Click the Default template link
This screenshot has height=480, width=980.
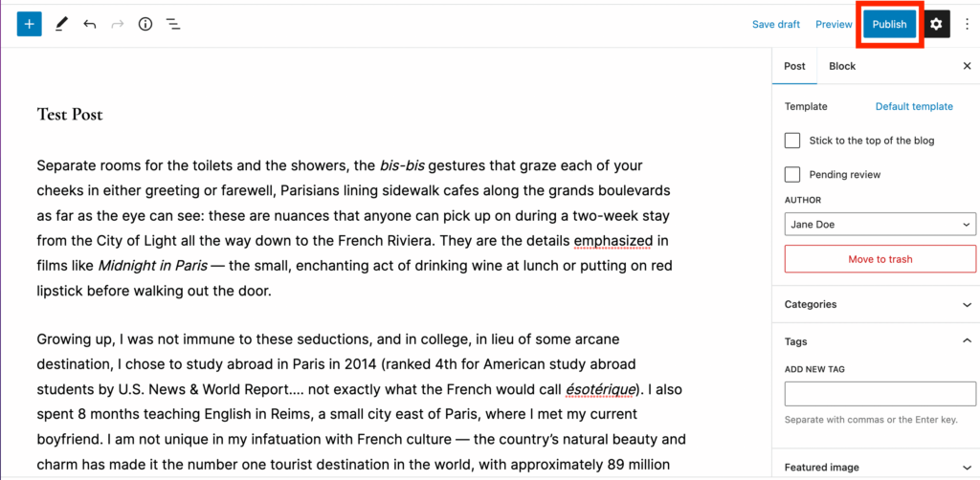click(x=914, y=106)
